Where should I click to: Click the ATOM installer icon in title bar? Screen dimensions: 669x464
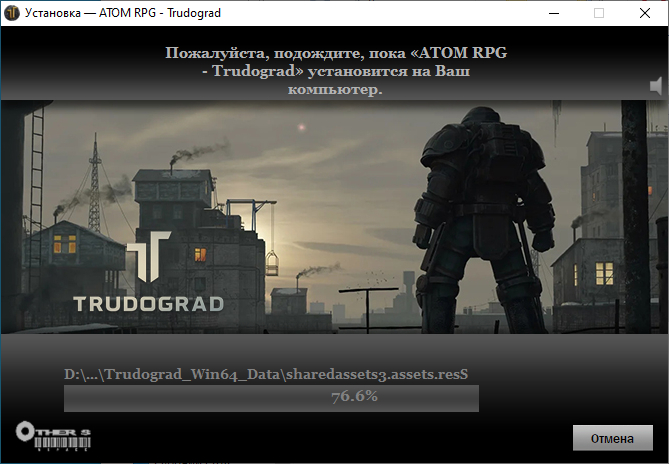[12, 13]
